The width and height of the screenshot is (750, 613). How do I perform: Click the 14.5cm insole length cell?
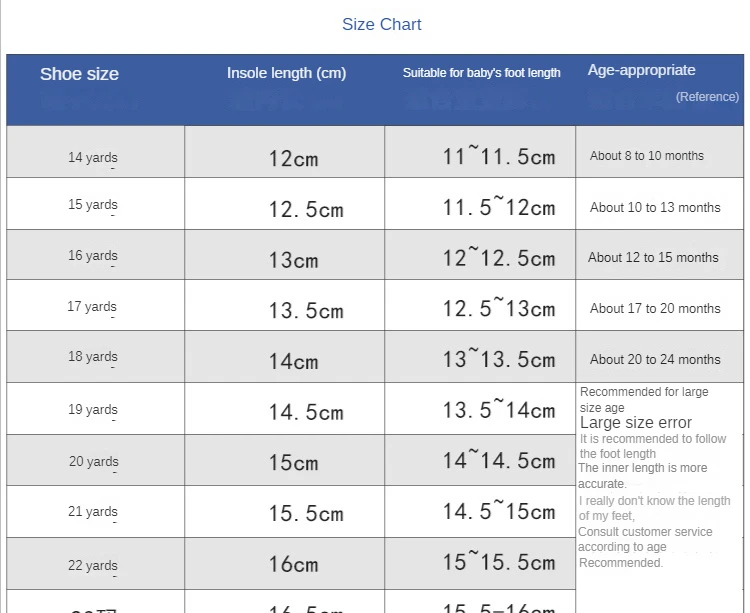click(305, 412)
